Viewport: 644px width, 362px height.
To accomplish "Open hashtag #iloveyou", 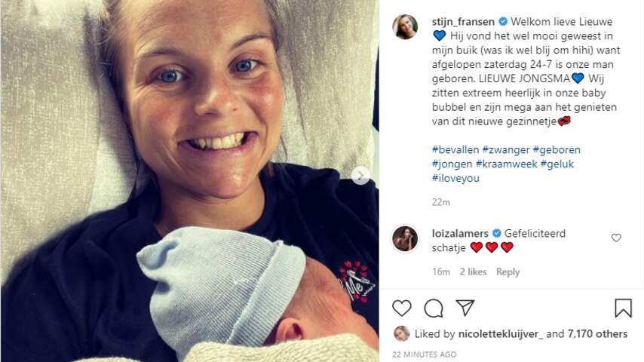I will coord(455,178).
